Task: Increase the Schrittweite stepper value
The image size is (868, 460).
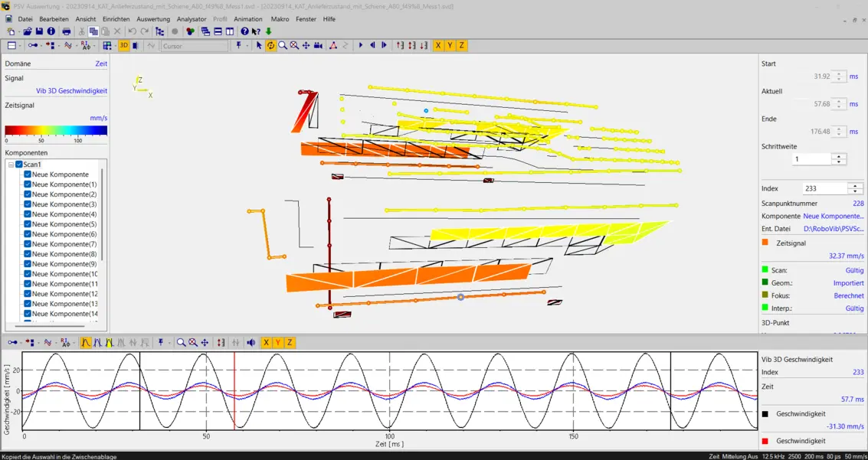Action: tap(839, 156)
